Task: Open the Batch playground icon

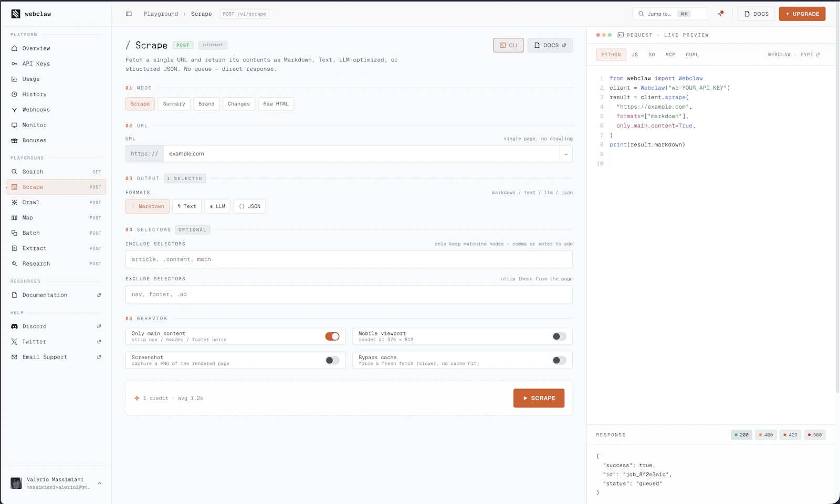Action: (14, 233)
